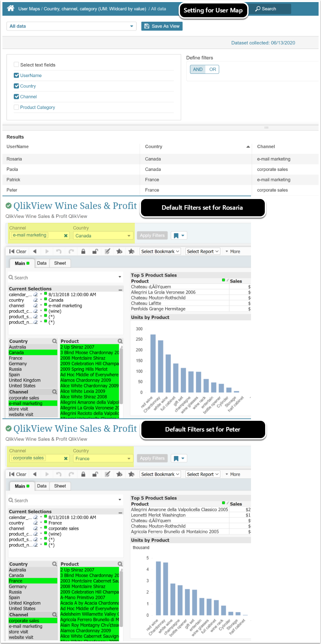The image size is (321, 644).
Task: Open the All data view dropdown
Action: point(71,26)
